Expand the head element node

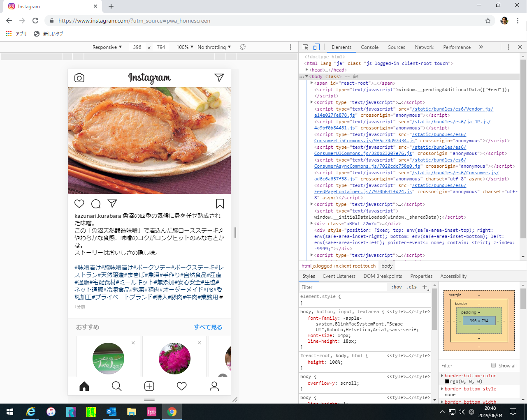coord(307,70)
